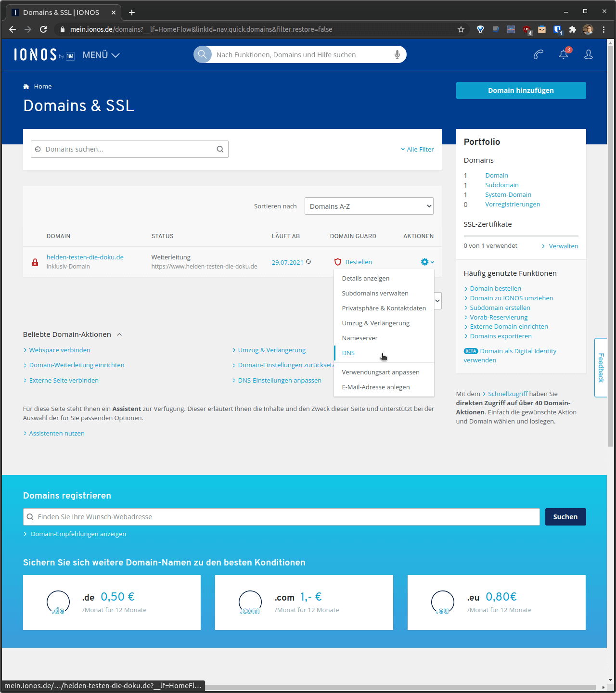Click the auto-renew icon next to 29.07.2021
Image resolution: width=616 pixels, height=693 pixels.
coord(308,262)
